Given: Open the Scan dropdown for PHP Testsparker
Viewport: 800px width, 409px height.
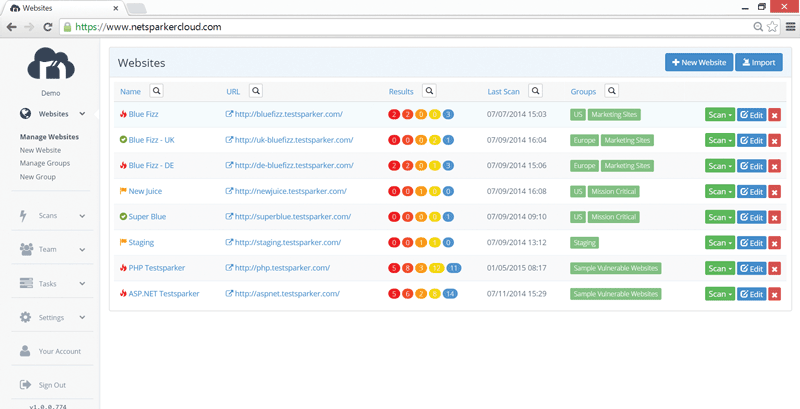Looking at the screenshot, I should [x=720, y=269].
